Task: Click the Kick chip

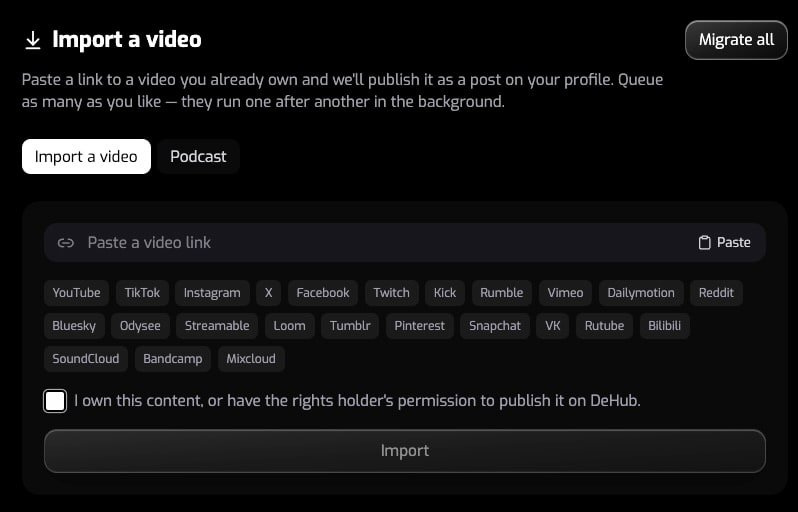Action: 445,293
